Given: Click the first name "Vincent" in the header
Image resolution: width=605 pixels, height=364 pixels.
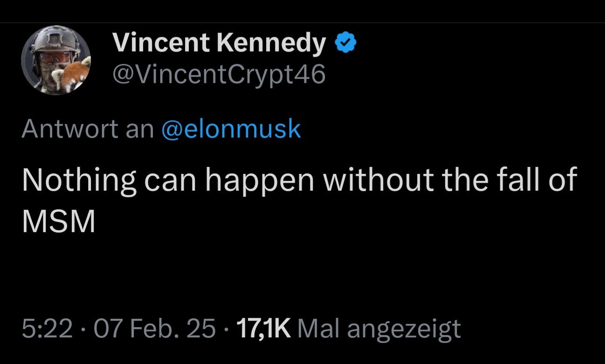Looking at the screenshot, I should click(161, 43).
